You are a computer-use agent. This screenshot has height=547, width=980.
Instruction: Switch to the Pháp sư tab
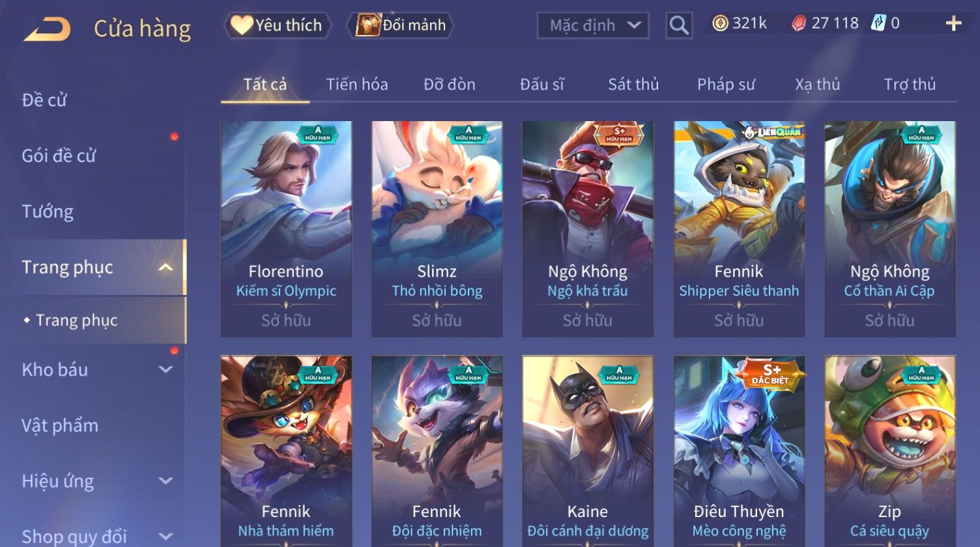(726, 84)
